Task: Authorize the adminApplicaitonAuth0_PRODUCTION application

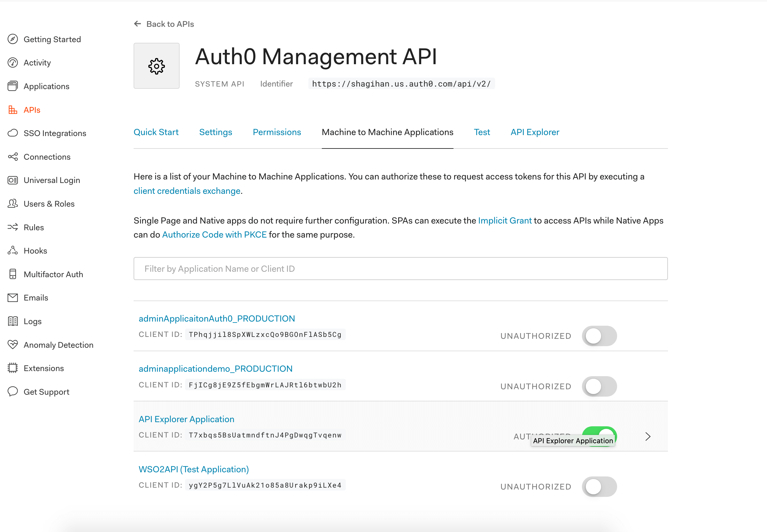Action: pyautogui.click(x=599, y=336)
